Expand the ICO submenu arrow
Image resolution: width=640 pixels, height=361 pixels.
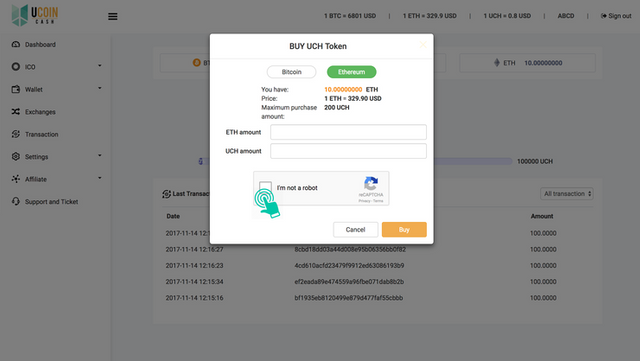pyautogui.click(x=100, y=66)
